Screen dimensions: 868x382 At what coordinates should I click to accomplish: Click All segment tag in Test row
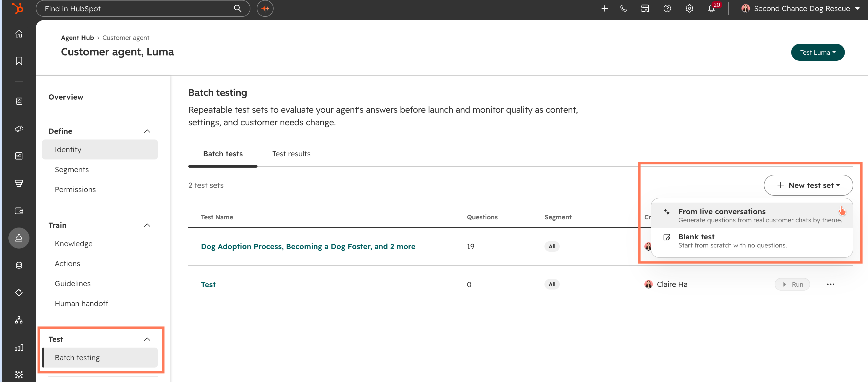(x=552, y=284)
